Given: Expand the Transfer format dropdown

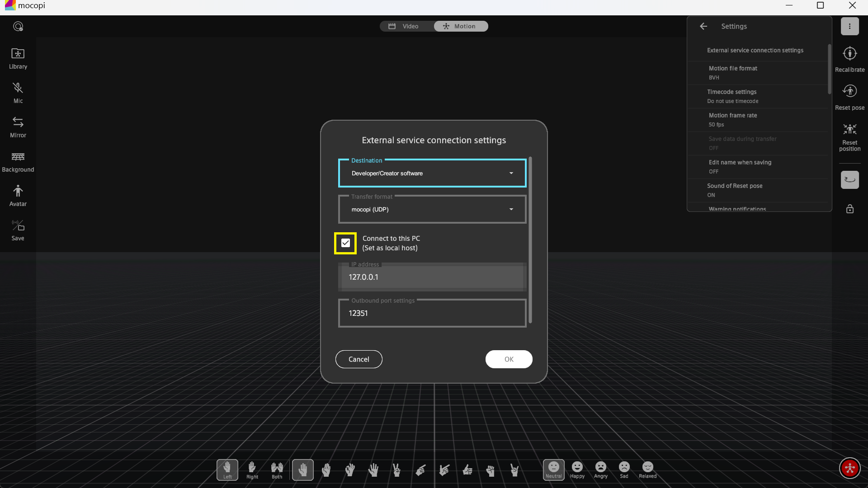Looking at the screenshot, I should [x=432, y=209].
